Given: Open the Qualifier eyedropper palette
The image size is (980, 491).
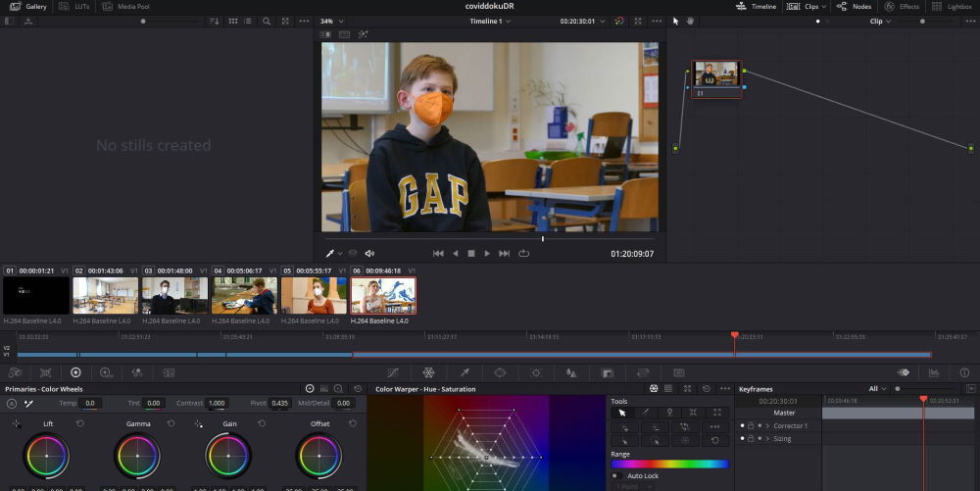Looking at the screenshot, I should [465, 373].
